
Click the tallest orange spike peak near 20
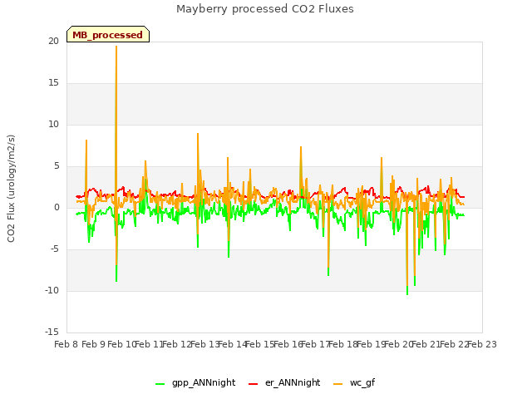click(x=116, y=47)
